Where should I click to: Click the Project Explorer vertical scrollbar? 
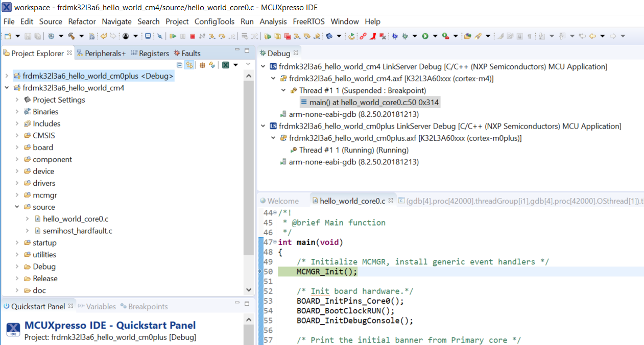click(249, 168)
